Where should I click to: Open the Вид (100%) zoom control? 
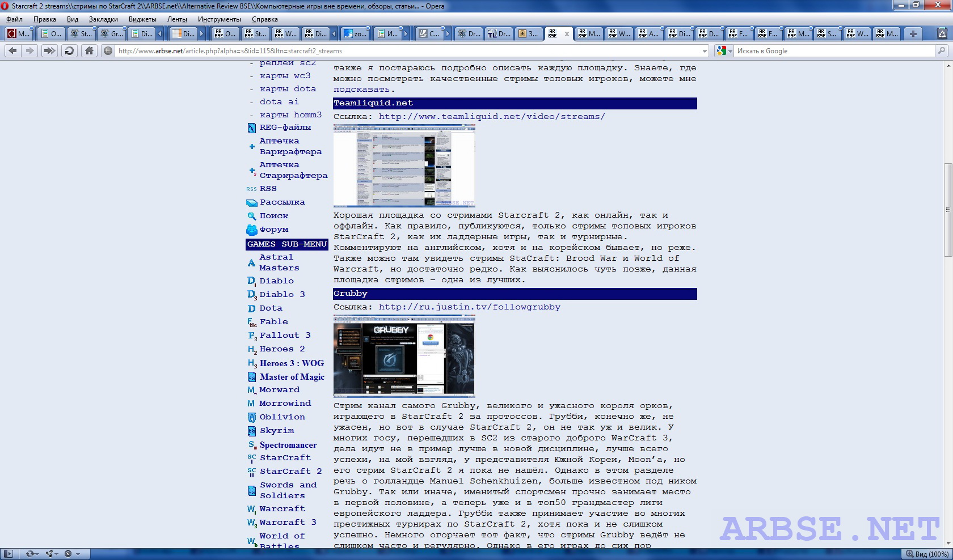click(x=927, y=554)
